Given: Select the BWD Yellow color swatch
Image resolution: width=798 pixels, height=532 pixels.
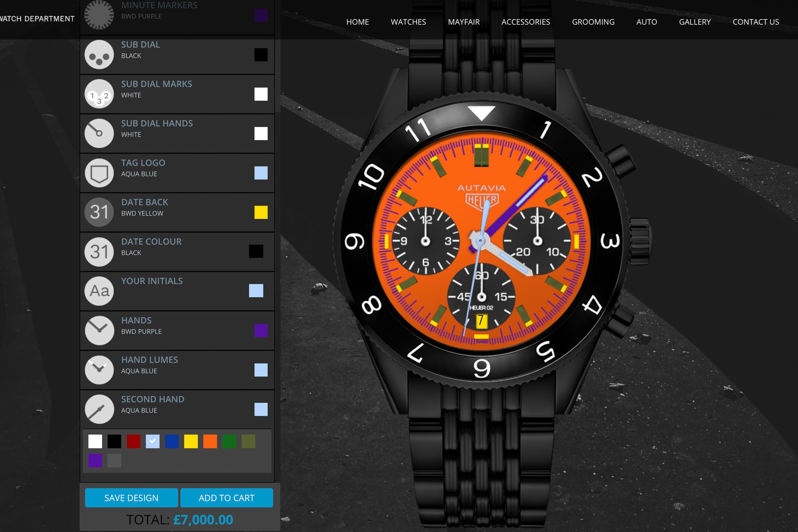Looking at the screenshot, I should click(190, 441).
